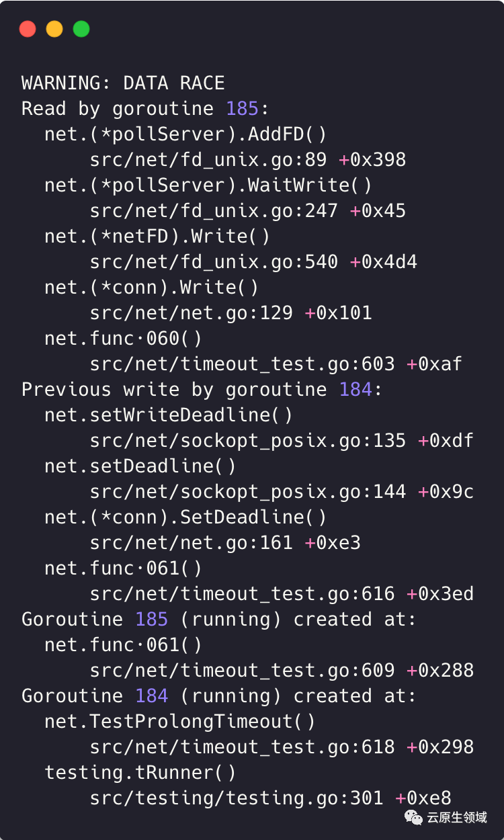Click the 云原生领域 watermark text
Viewport: 504px width, 840px height.
[x=458, y=817]
